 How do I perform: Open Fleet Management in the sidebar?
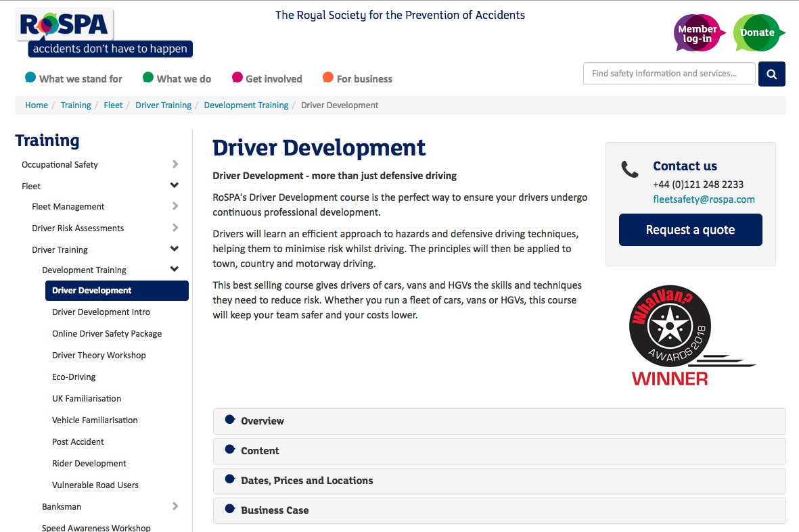tap(68, 207)
